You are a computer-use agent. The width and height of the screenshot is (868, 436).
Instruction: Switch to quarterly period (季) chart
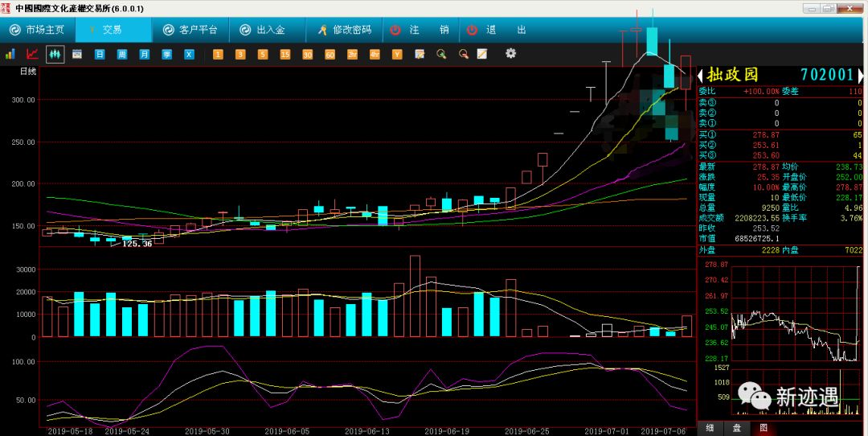click(166, 54)
